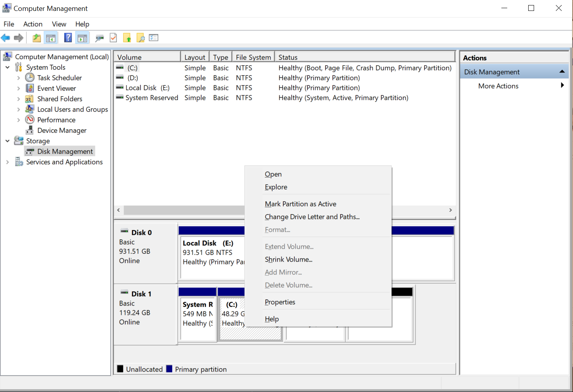The image size is (573, 392).
Task: Click the volume list scroll left arrow
Action: click(x=119, y=210)
